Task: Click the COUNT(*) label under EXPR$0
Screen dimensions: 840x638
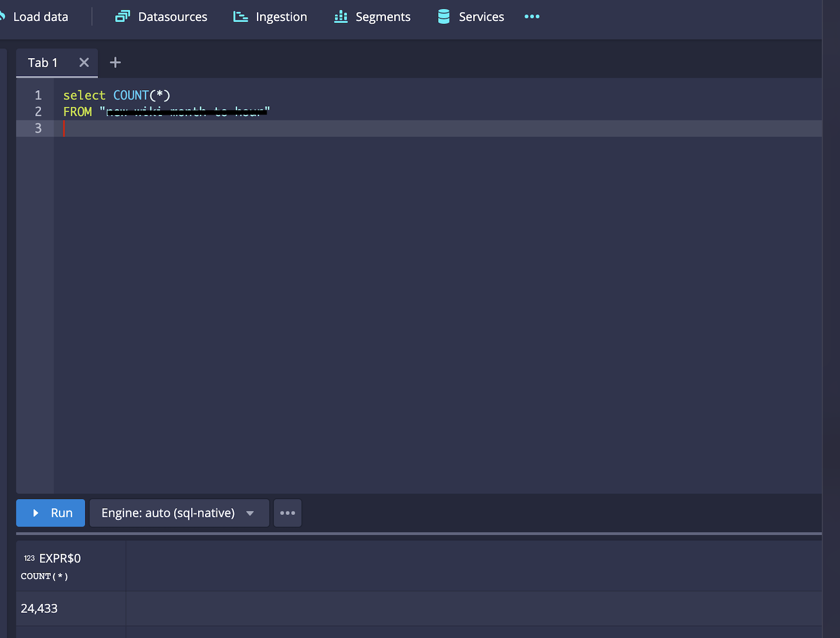Action: coord(45,576)
